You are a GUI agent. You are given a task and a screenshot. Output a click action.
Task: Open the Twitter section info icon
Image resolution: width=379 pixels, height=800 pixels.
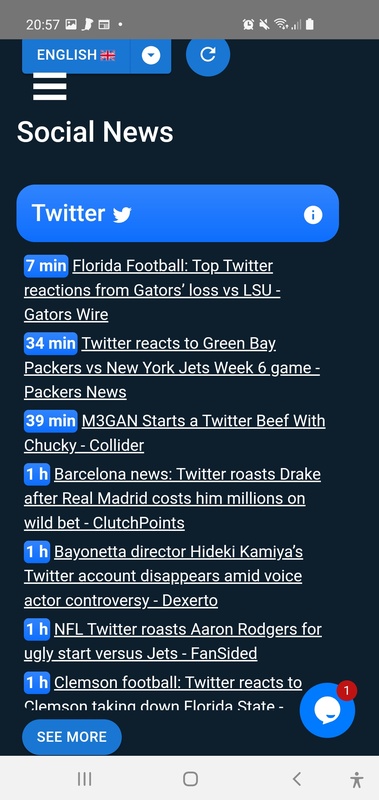pyautogui.click(x=313, y=215)
